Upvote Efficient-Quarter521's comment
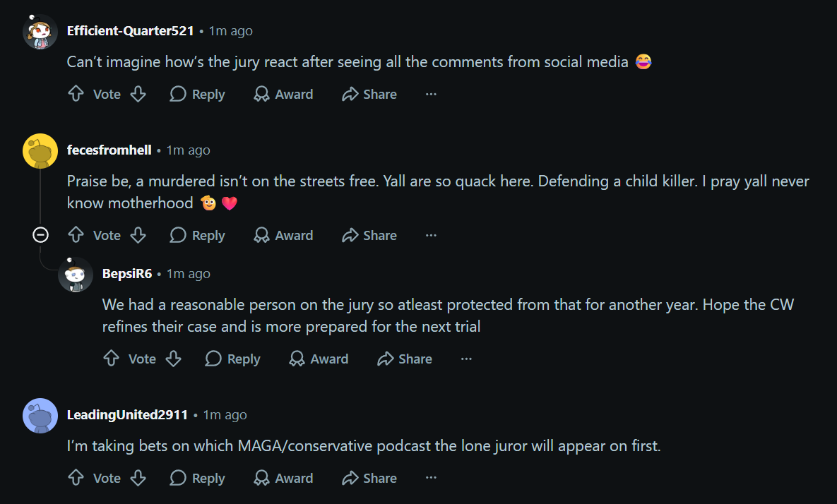This screenshot has width=837, height=504. coord(76,94)
